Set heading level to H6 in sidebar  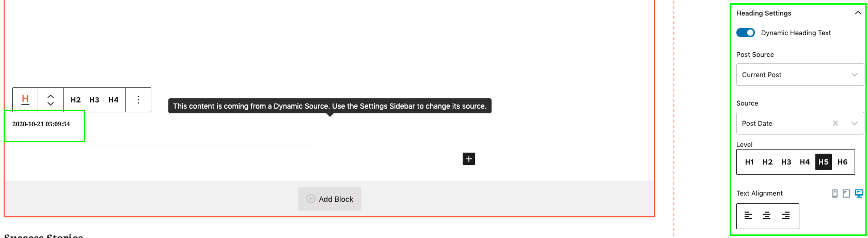coord(842,162)
